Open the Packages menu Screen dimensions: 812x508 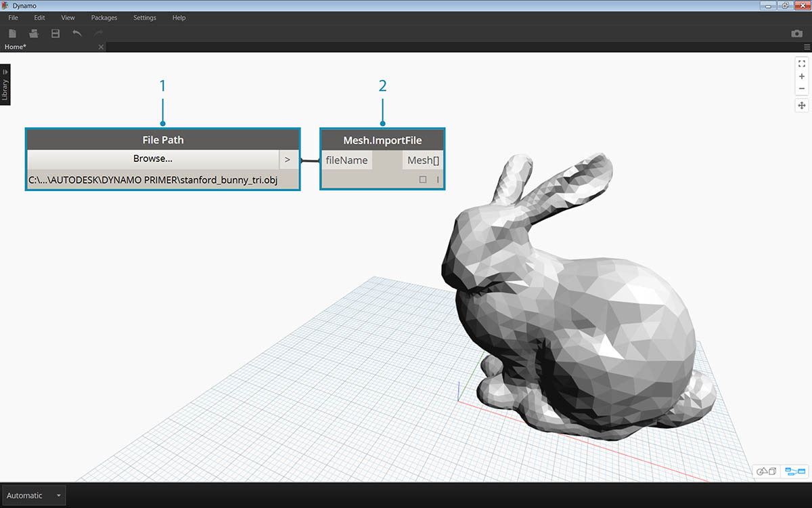coord(104,18)
